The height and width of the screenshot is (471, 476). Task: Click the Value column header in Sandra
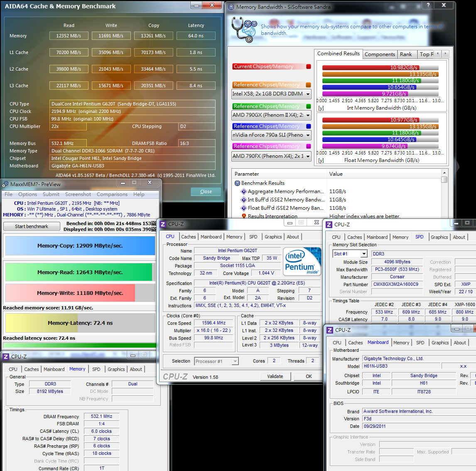pyautogui.click(x=384, y=174)
